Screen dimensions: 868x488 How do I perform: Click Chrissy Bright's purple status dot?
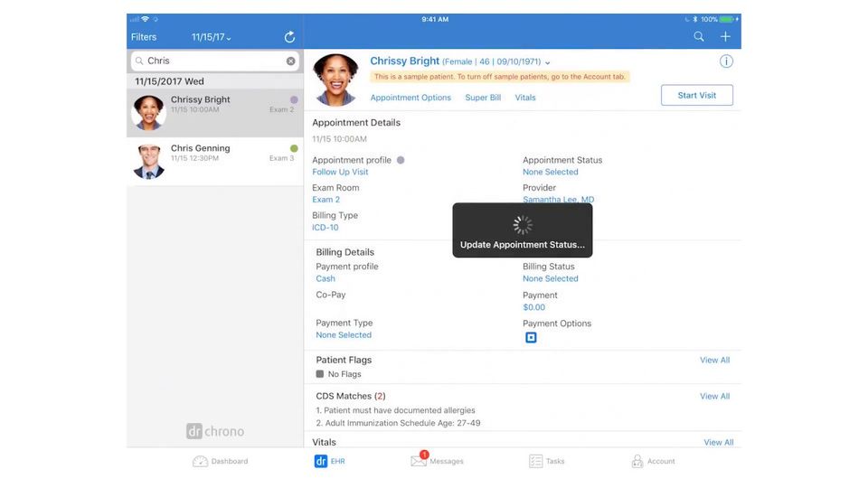point(294,99)
